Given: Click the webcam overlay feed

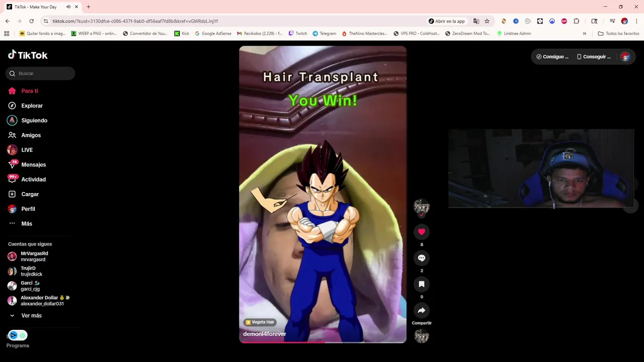Looking at the screenshot, I should point(541,168).
